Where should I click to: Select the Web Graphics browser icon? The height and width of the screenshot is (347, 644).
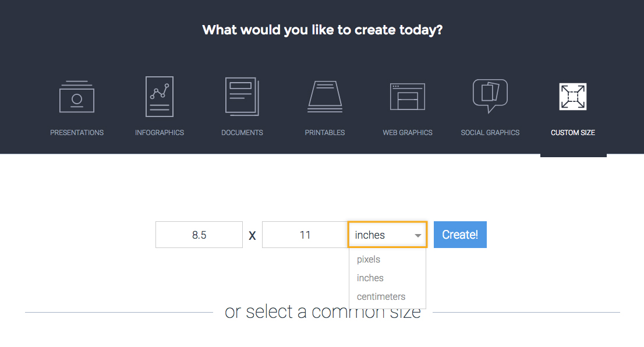point(408,97)
